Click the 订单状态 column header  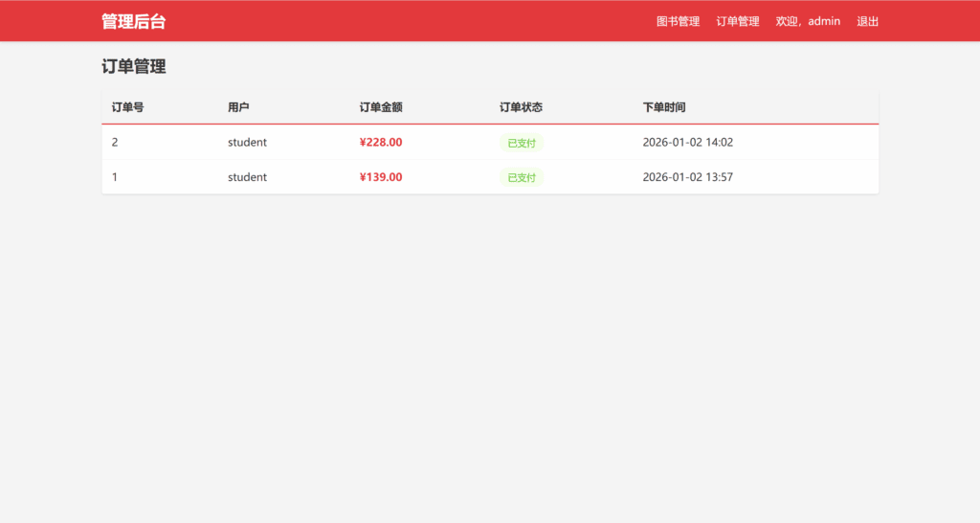click(x=521, y=107)
